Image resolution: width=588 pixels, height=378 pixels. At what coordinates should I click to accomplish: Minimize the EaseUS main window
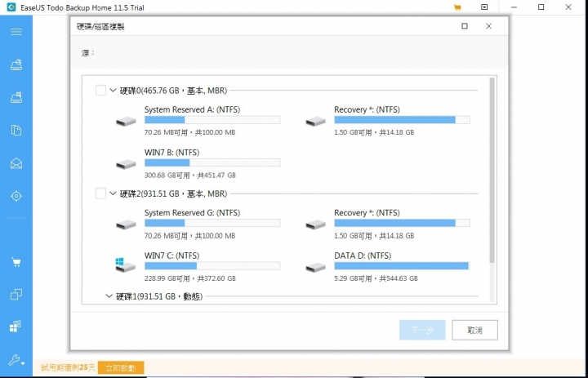[x=514, y=7]
